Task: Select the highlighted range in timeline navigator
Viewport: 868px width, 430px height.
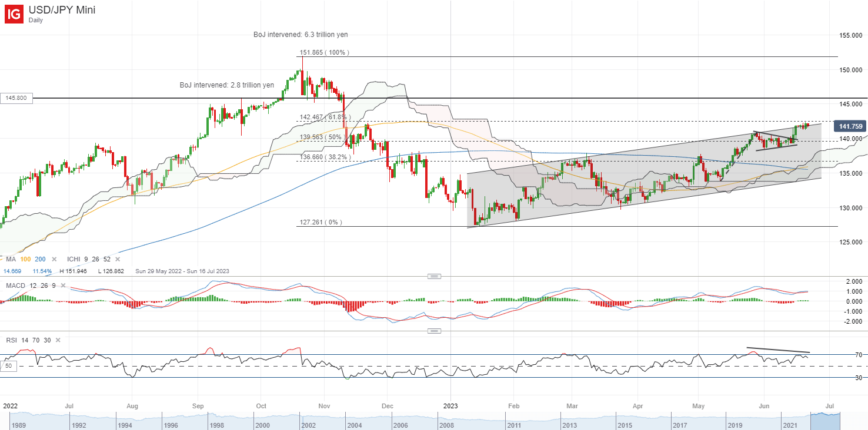Action: tap(825, 421)
